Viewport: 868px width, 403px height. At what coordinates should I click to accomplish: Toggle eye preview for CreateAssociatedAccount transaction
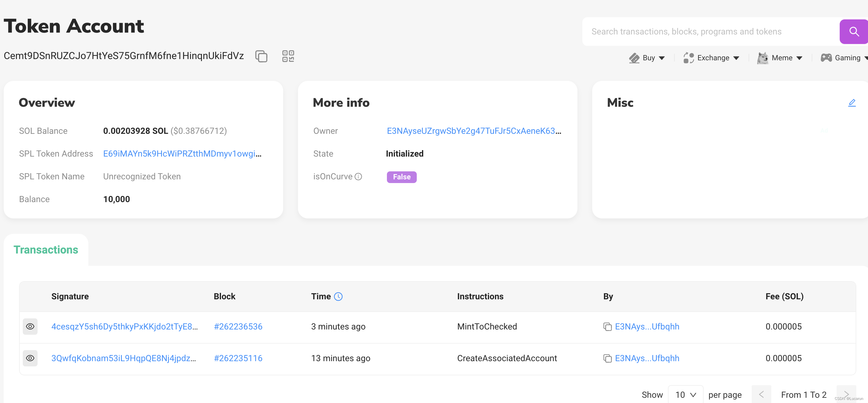pos(30,358)
